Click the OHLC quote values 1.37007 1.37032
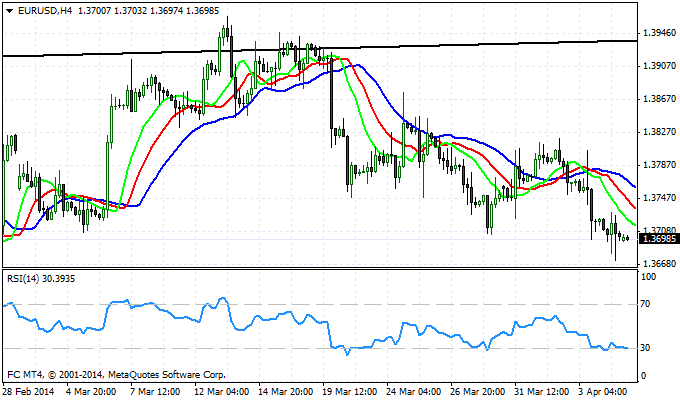Viewport: 680px width, 400px height. click(112, 11)
